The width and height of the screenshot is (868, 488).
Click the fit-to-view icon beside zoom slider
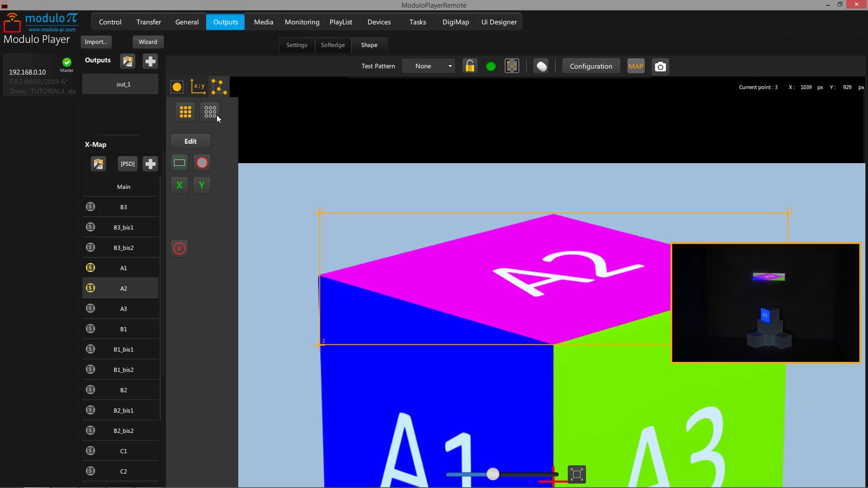[x=576, y=474]
